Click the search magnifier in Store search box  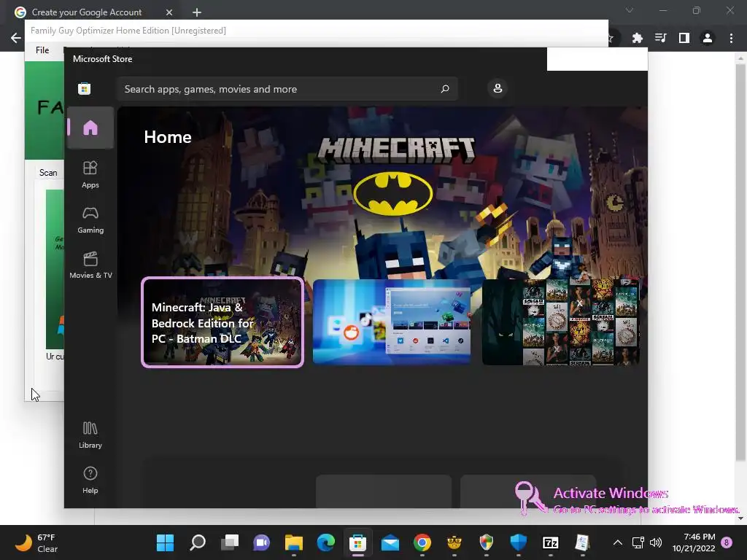pyautogui.click(x=445, y=88)
